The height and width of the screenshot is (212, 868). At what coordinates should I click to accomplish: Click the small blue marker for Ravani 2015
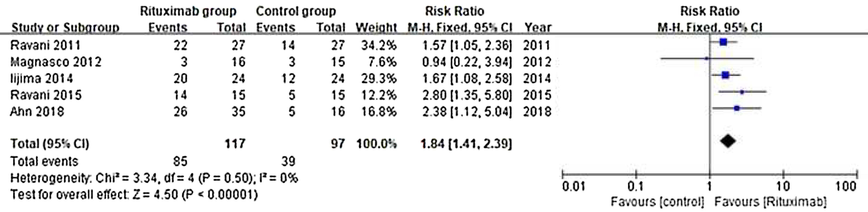[742, 92]
